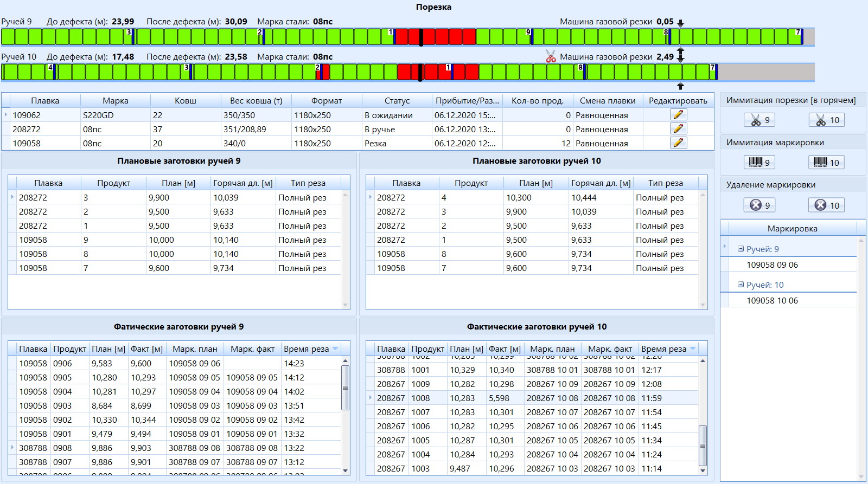Click delete marking button for strand 10
The image size is (868, 484).
826,205
